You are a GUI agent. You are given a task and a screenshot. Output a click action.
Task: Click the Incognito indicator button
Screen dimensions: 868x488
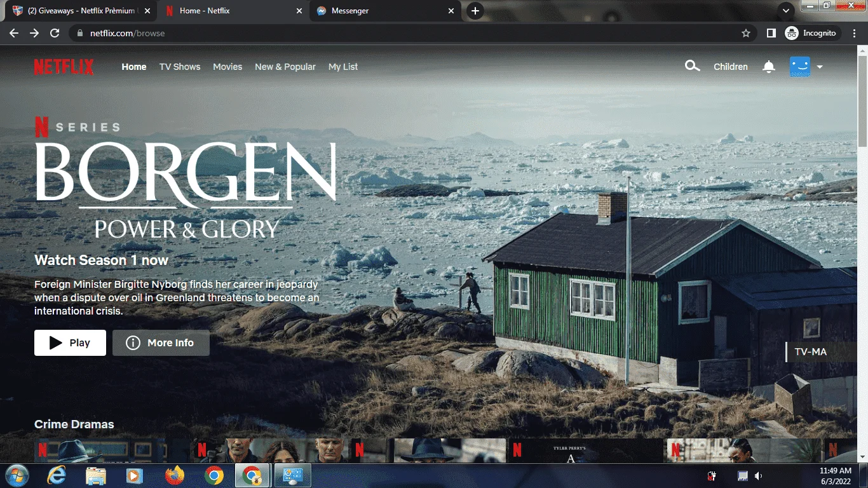[x=813, y=33]
